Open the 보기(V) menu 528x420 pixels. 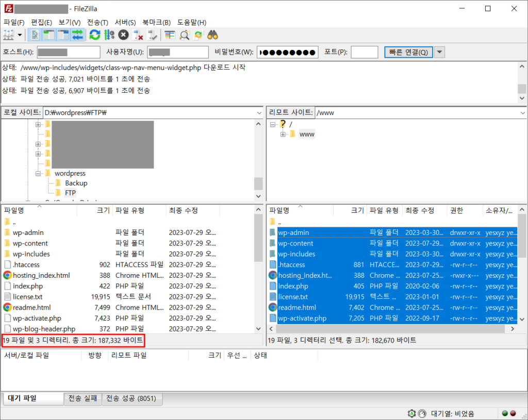pos(70,22)
